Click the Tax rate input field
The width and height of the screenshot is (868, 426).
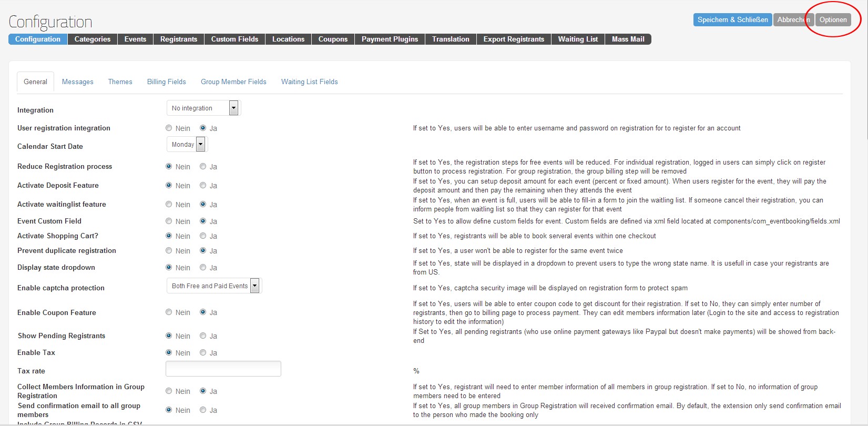pos(223,369)
